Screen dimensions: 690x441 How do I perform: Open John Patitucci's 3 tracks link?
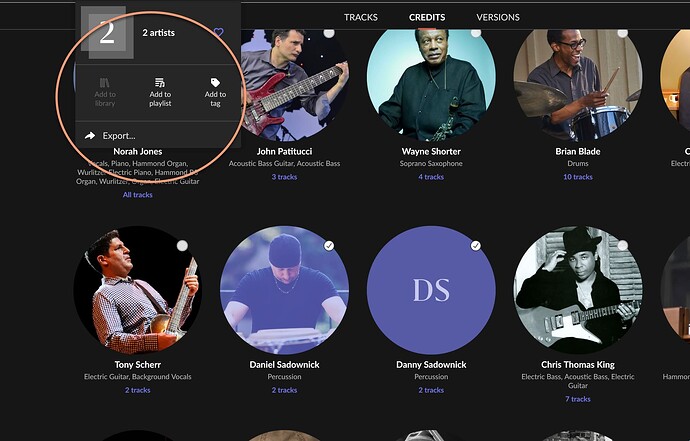coord(284,177)
